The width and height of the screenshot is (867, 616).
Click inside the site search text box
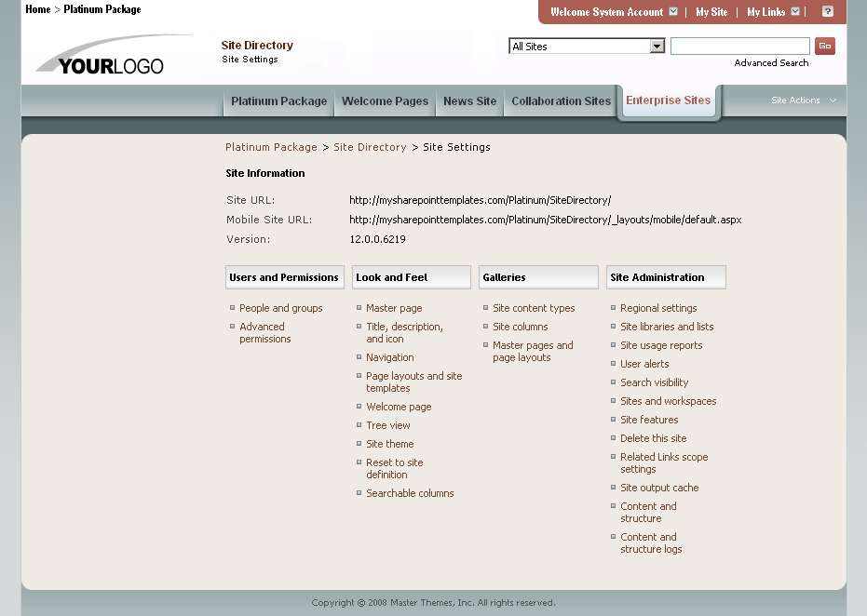click(739, 46)
